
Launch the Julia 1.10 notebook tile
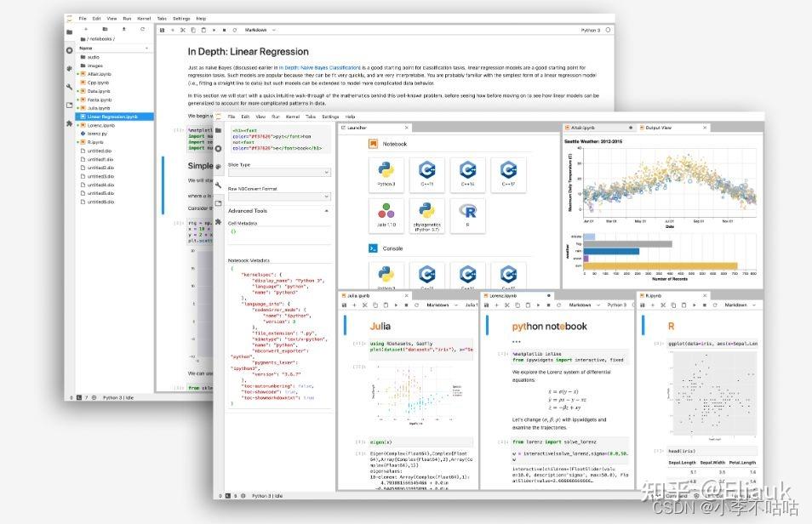[387, 214]
